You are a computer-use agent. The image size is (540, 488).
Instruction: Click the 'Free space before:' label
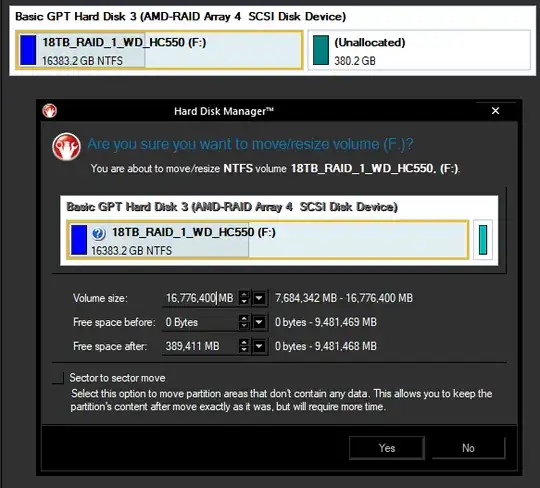tap(114, 322)
